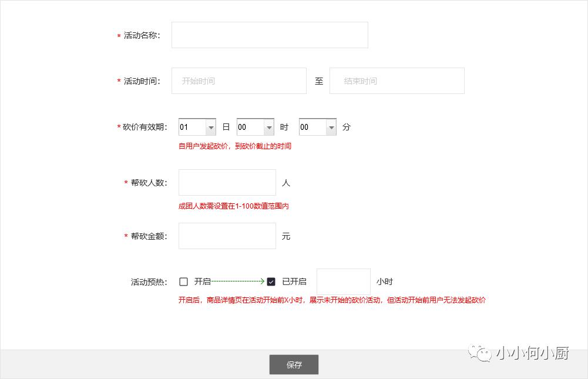Click the red hint text about 1-100 range

[x=234, y=206]
